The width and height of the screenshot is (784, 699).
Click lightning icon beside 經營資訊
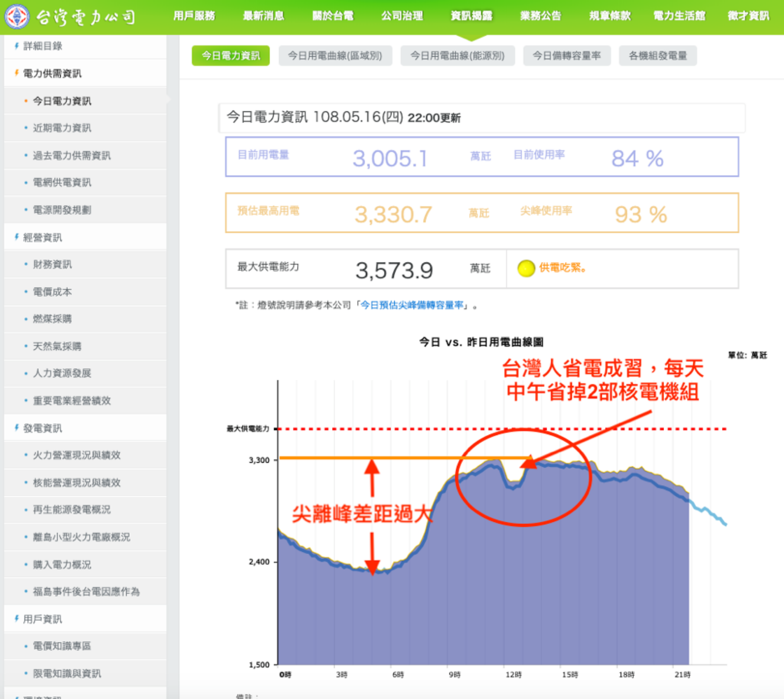pos(16,237)
